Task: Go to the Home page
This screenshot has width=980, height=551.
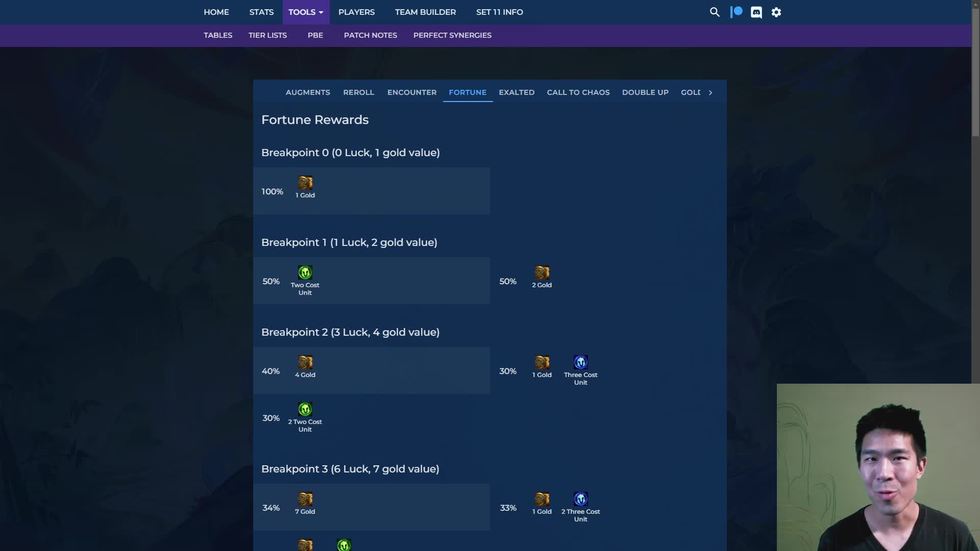Action: click(216, 12)
